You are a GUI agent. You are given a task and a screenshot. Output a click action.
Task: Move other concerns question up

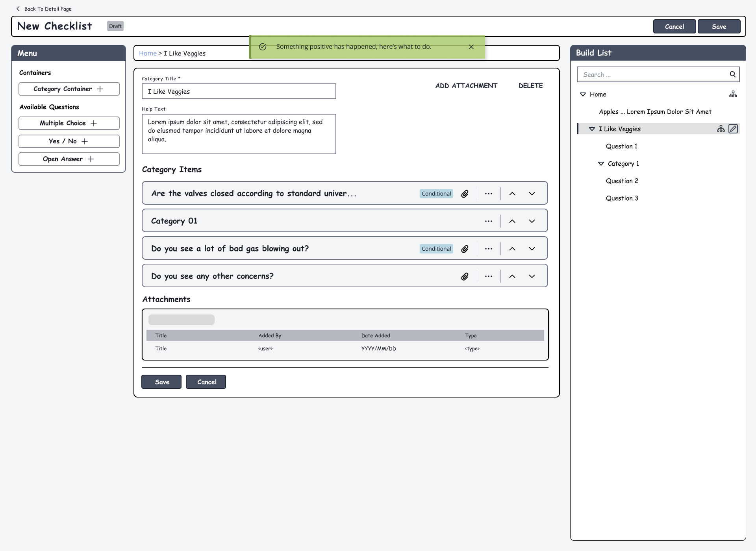[x=512, y=276]
